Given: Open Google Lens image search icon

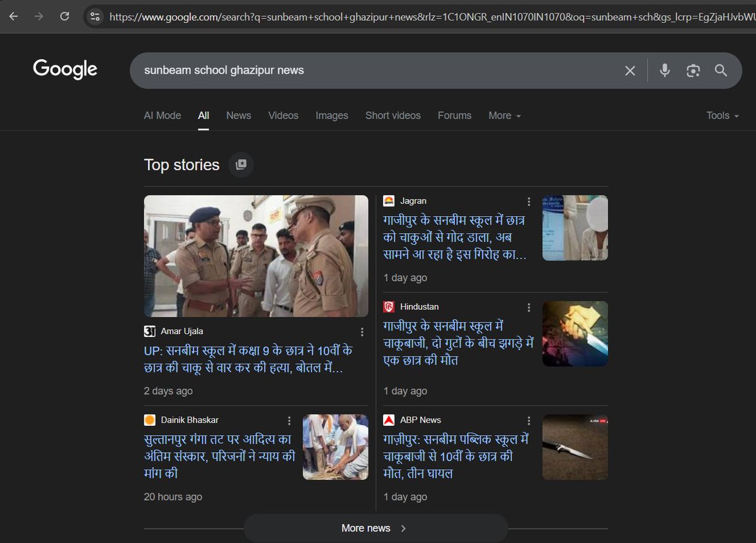Looking at the screenshot, I should pyautogui.click(x=693, y=71).
